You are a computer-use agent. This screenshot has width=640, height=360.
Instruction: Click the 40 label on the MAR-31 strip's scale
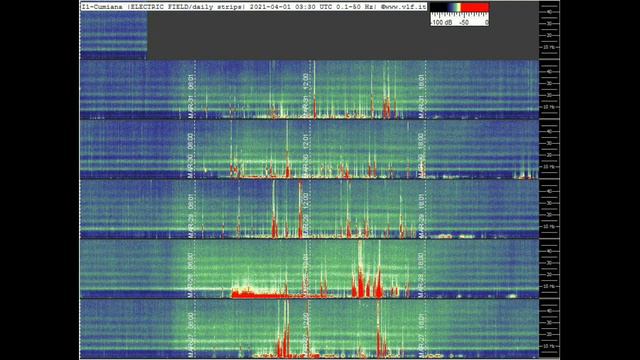point(549,72)
